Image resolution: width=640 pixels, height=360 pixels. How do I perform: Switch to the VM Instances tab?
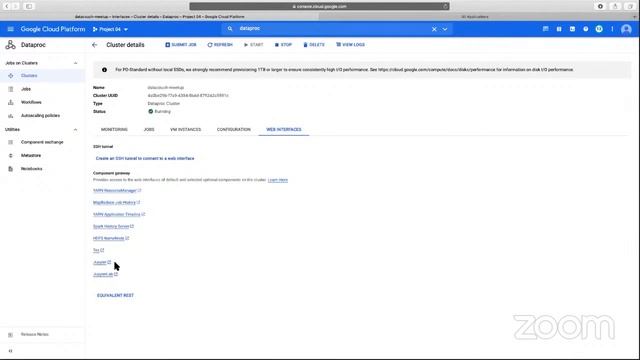[185, 129]
